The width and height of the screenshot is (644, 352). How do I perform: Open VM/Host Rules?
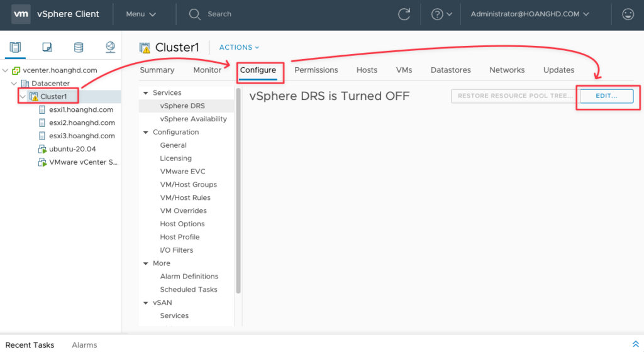[x=186, y=198]
